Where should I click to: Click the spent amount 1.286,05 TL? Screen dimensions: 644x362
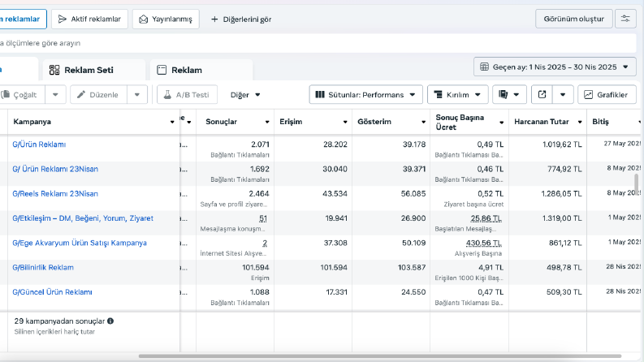tap(561, 194)
